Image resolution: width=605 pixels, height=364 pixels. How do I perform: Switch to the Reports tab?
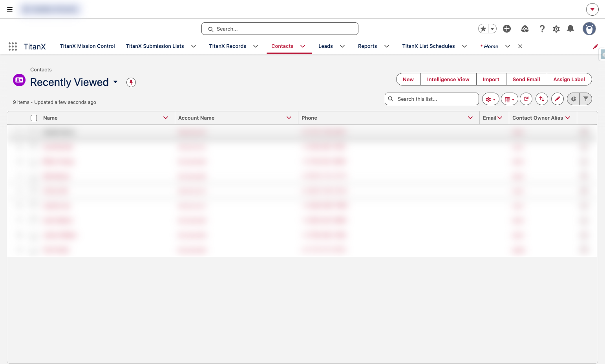coord(367,46)
